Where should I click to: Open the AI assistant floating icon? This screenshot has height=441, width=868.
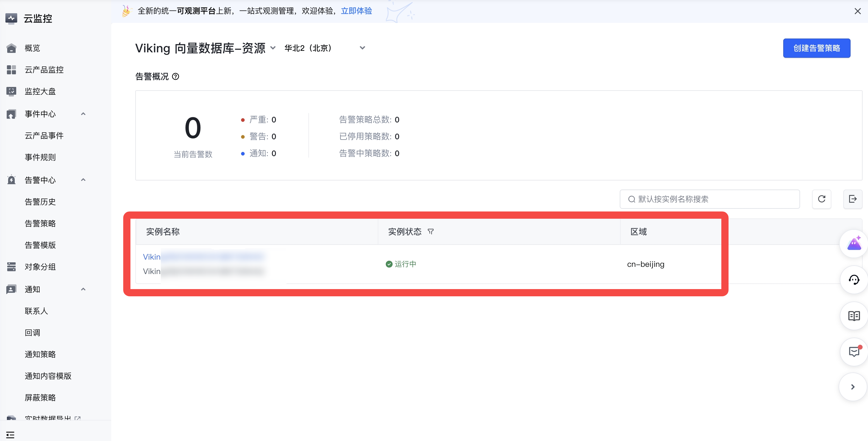coord(854,243)
